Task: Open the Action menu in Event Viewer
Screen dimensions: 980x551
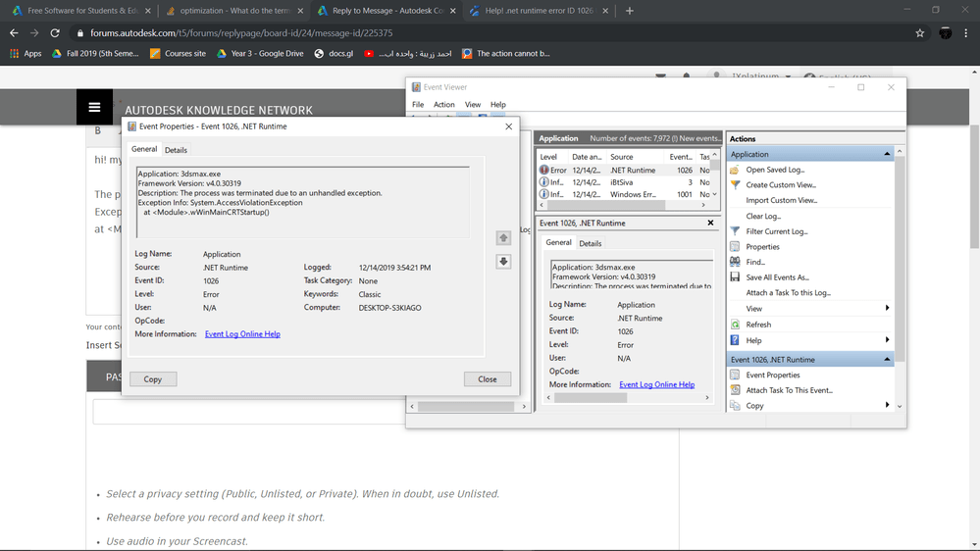Action: (443, 104)
